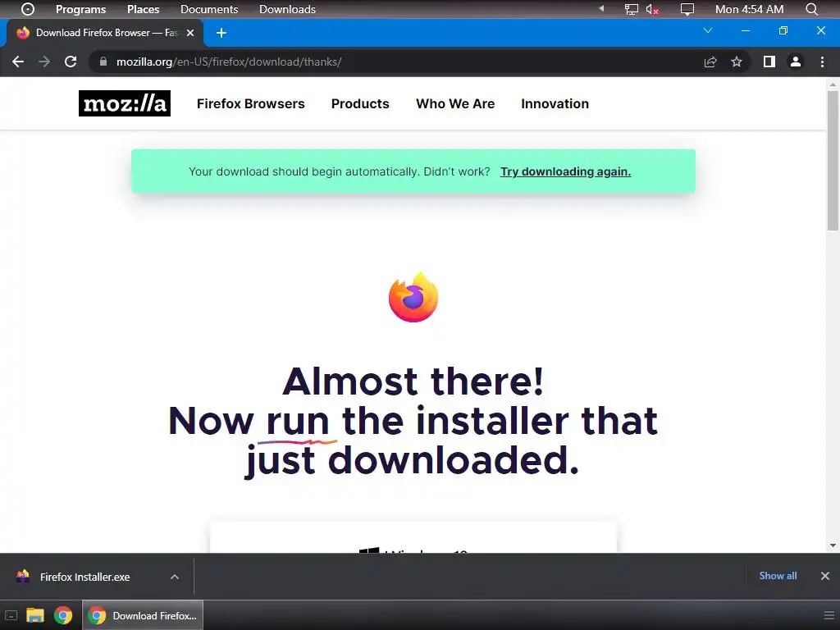Viewport: 840px width, 630px height.
Task: Select the Download Firefox Browser tab
Action: point(105,33)
